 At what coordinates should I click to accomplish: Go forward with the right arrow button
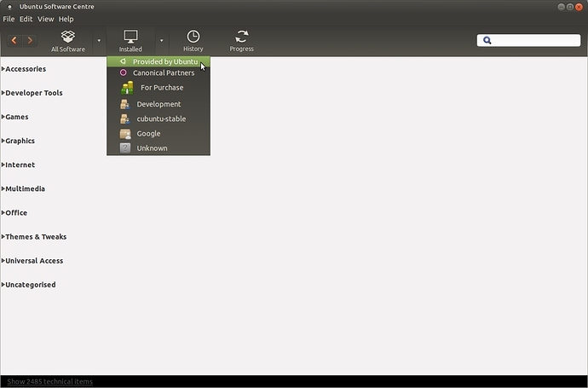click(30, 40)
